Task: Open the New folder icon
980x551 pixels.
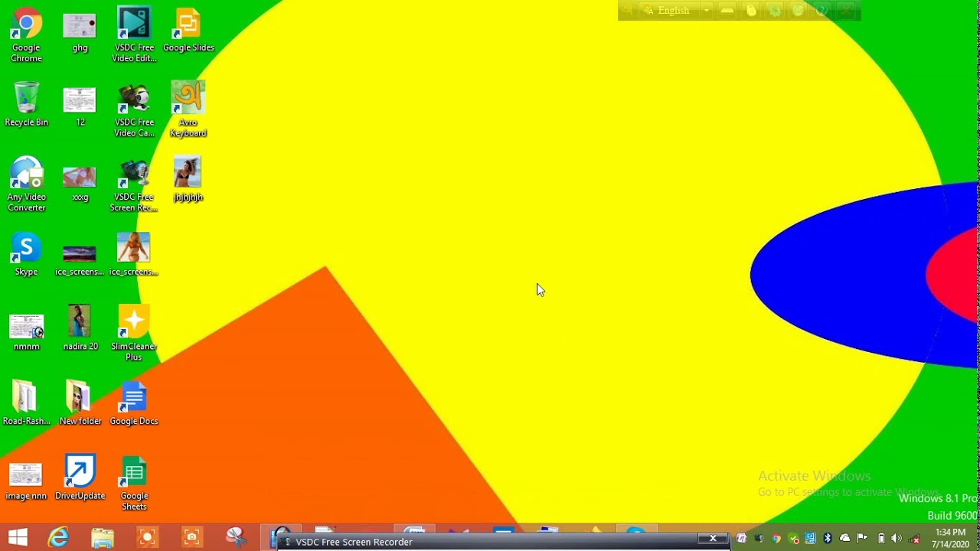Action: pos(80,403)
